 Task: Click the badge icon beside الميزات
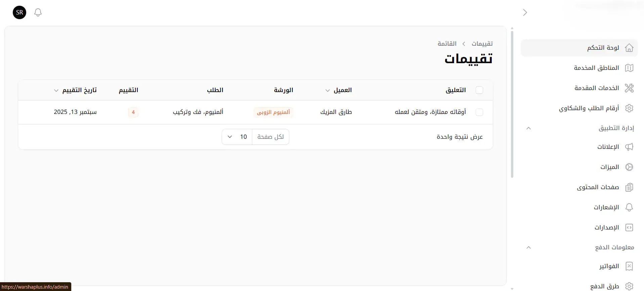coord(629,167)
